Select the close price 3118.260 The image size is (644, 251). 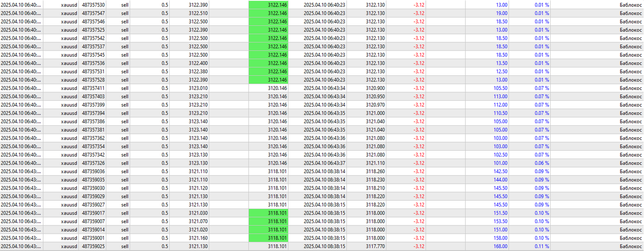click(x=375, y=171)
